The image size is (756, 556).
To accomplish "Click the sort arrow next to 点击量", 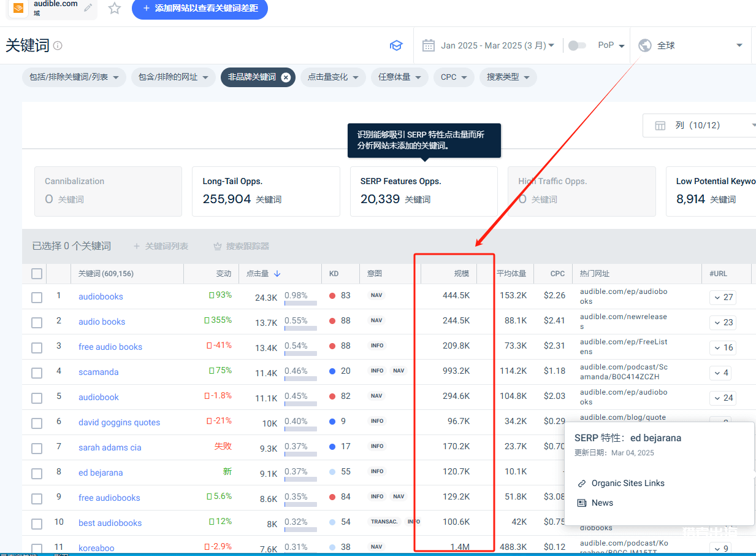I will click(277, 274).
